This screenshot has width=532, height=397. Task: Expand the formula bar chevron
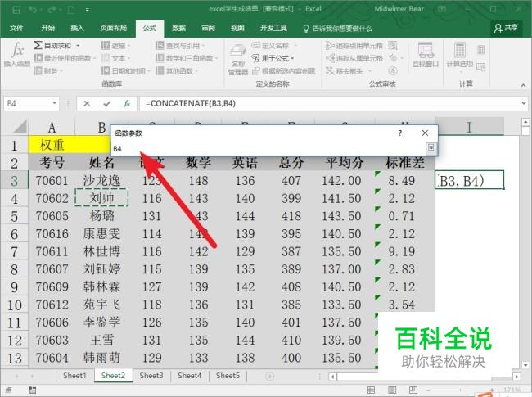tap(524, 103)
